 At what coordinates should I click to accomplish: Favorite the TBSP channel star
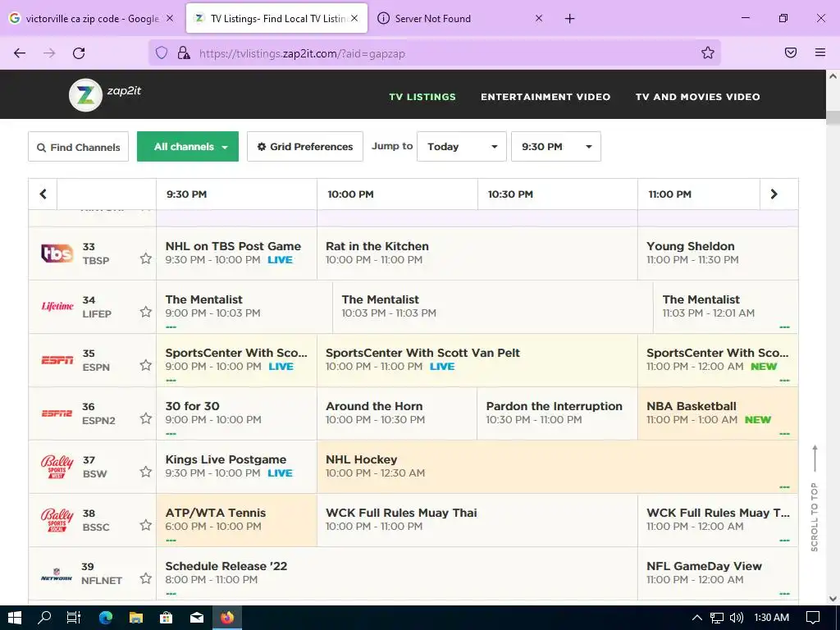[x=146, y=258]
